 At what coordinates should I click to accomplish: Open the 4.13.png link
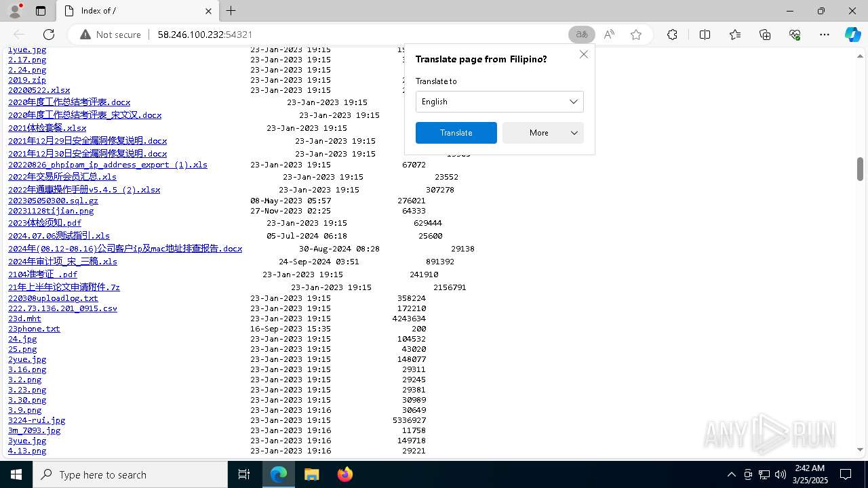[x=27, y=451]
